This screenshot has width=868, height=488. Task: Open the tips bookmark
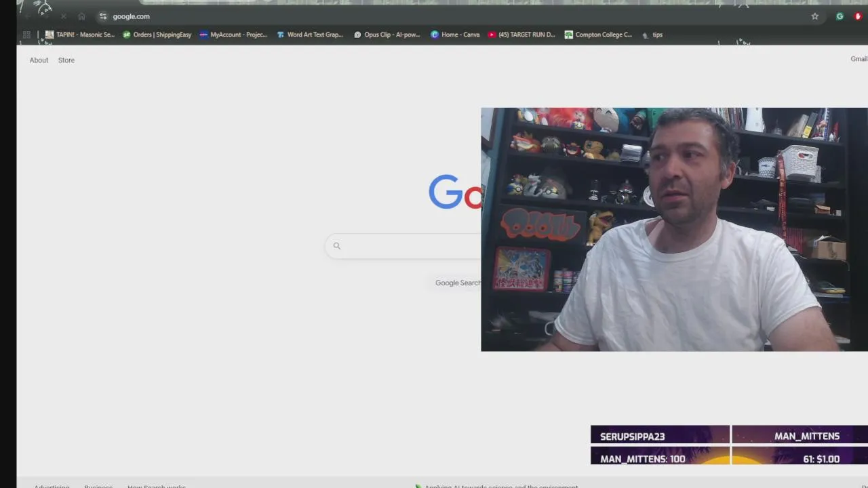(x=652, y=35)
